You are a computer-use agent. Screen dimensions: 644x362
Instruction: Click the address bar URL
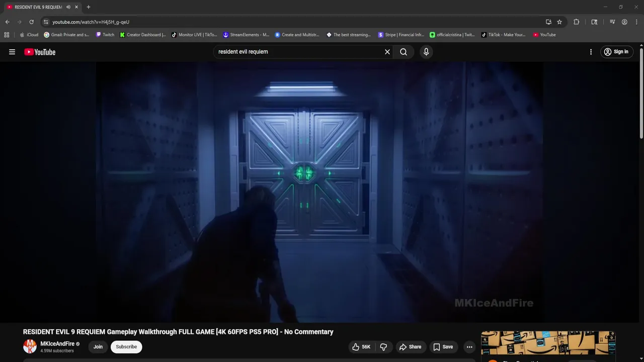click(x=91, y=22)
